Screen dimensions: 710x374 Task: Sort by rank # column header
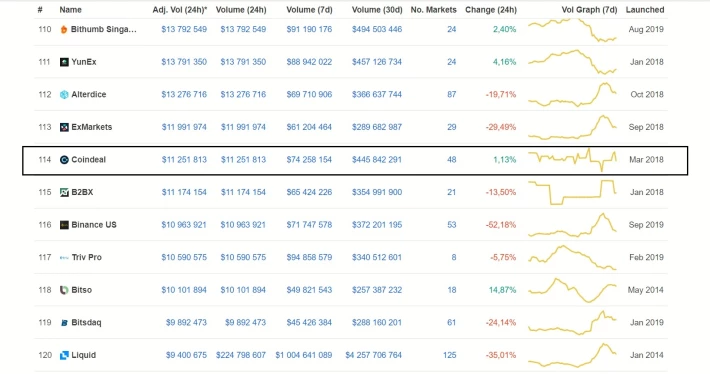coord(40,10)
